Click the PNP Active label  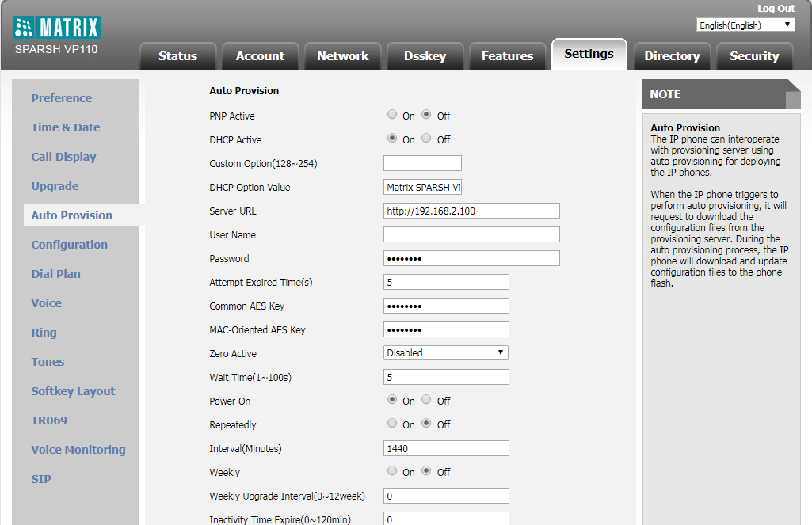(232, 116)
